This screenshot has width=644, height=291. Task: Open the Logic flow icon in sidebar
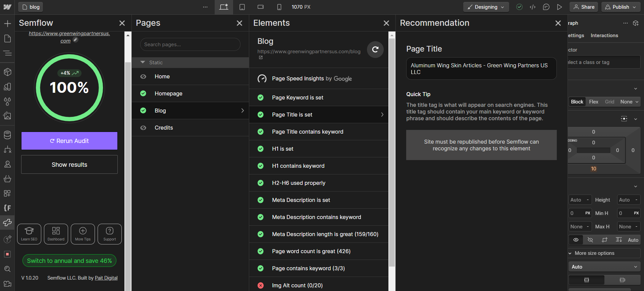(7, 149)
